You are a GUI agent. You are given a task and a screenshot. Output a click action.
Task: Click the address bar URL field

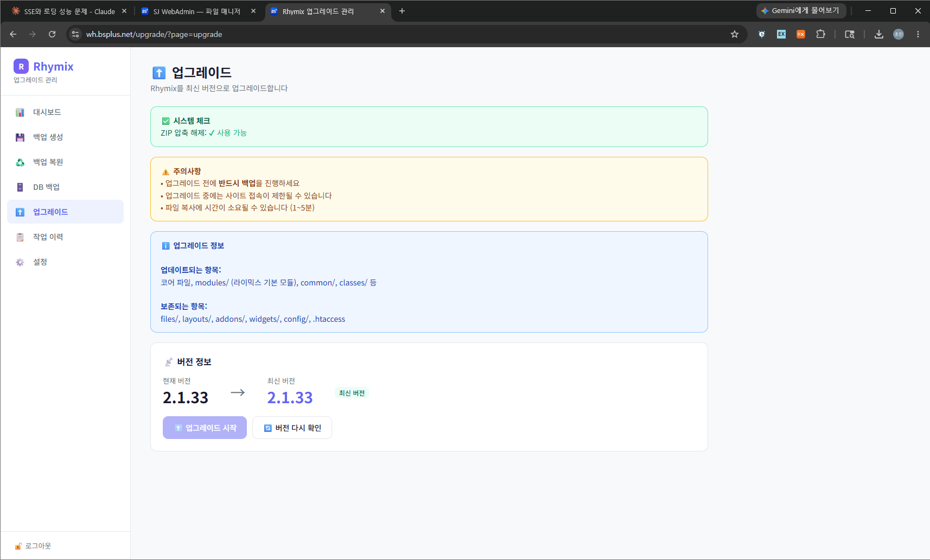click(407, 34)
